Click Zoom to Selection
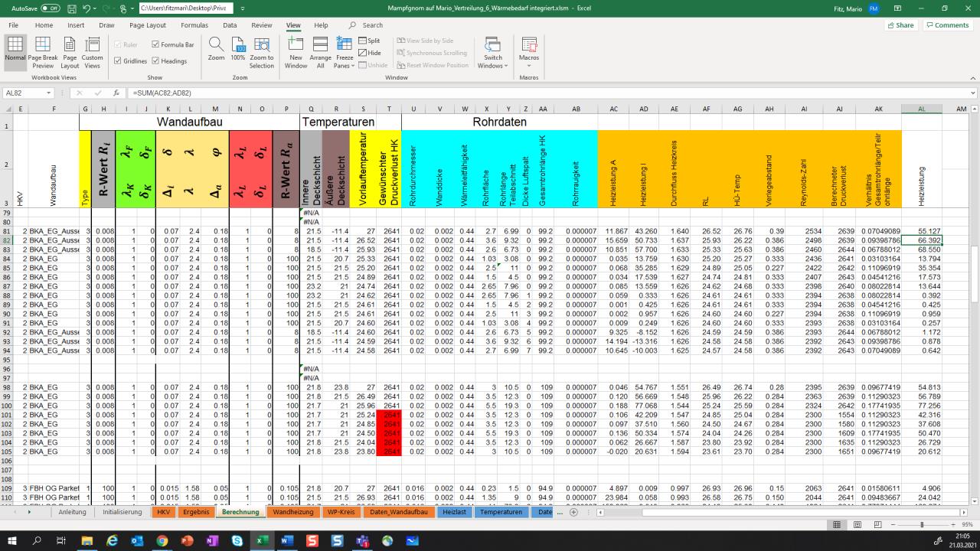Screen dimensions: 980x551 [x=262, y=52]
